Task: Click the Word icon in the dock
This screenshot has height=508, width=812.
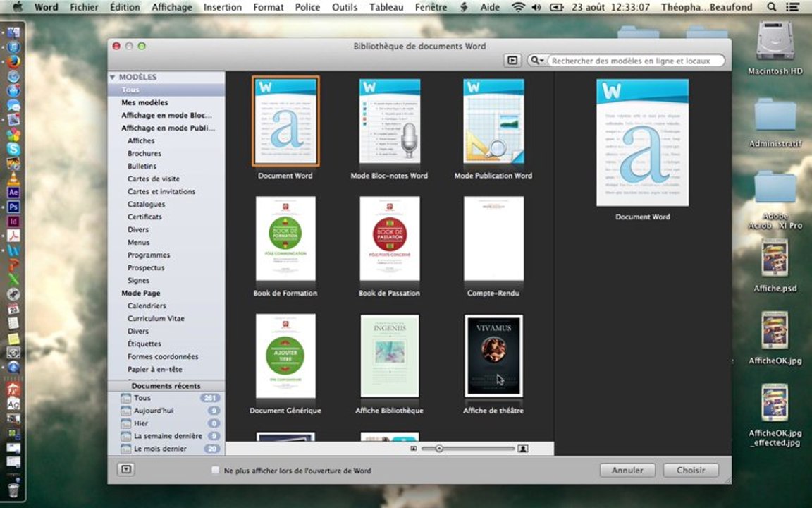Action: (x=13, y=250)
